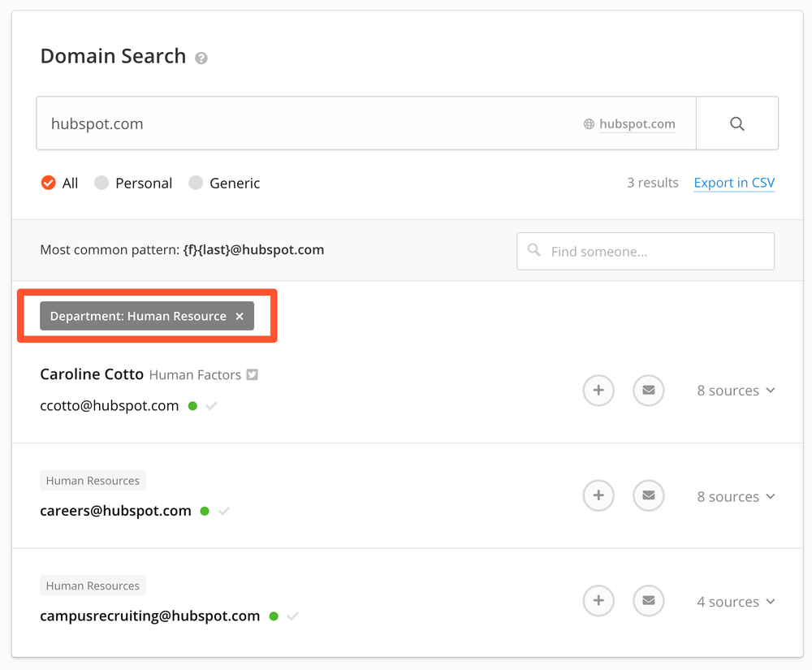Expand 4 sources for campusrecruiting@hubspot.com
812x670 pixels.
pyautogui.click(x=735, y=601)
